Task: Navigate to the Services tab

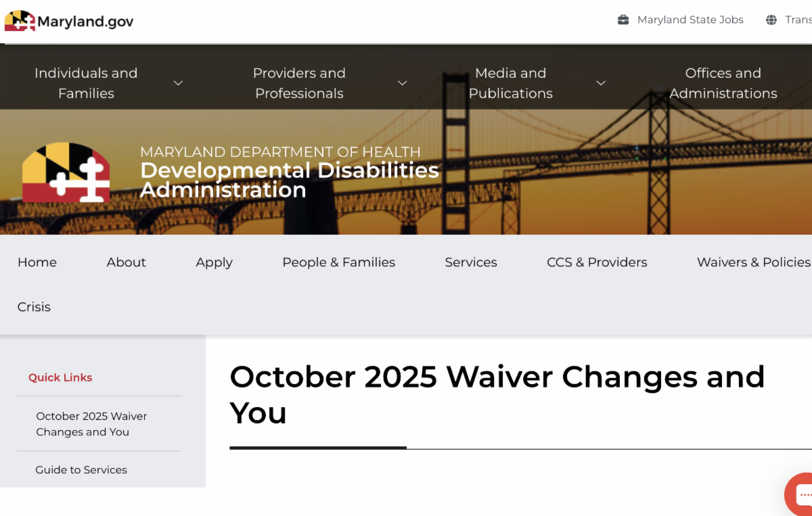Action: 471,262
